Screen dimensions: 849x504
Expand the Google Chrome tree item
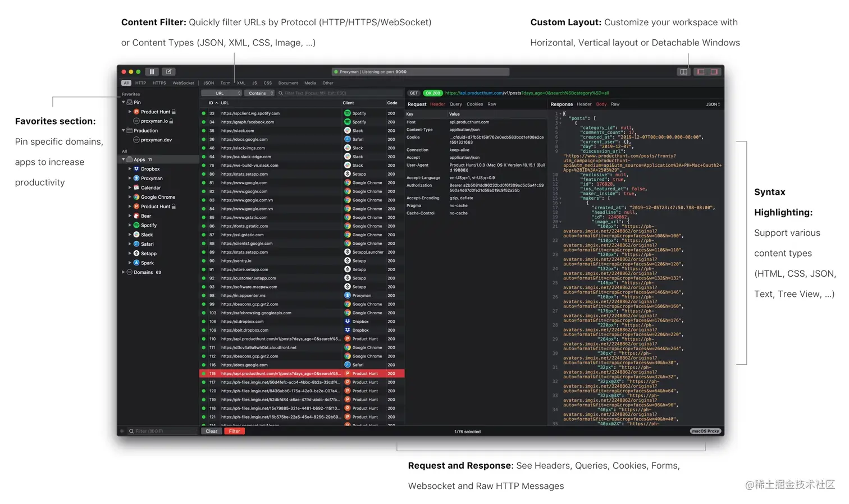click(130, 197)
